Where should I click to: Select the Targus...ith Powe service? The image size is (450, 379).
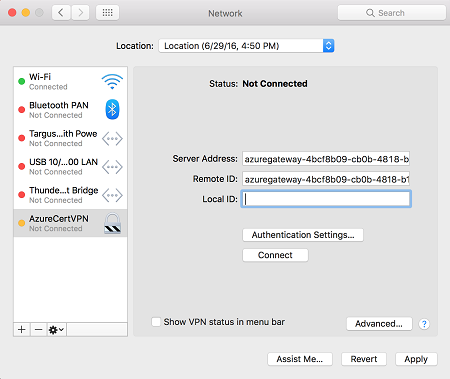pyautogui.click(x=70, y=138)
